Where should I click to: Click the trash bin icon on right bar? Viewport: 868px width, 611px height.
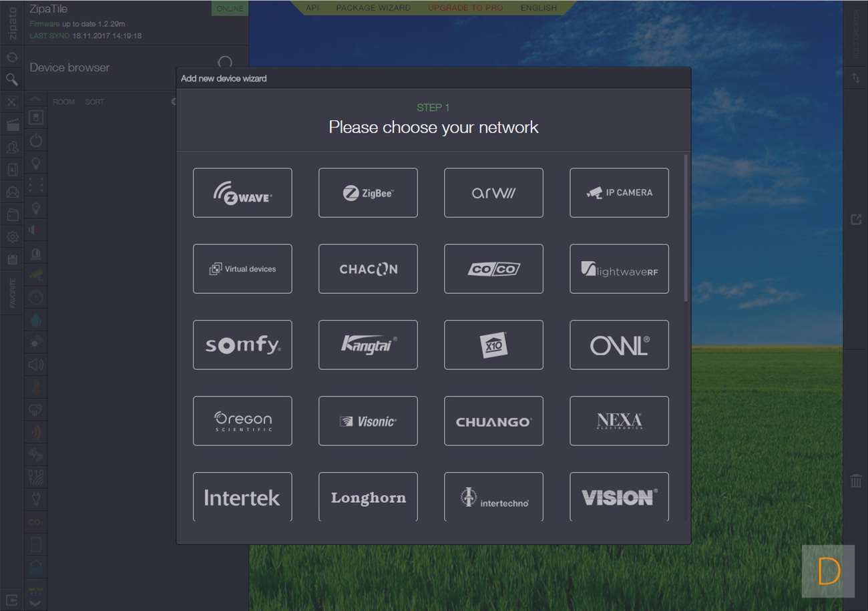tap(856, 481)
